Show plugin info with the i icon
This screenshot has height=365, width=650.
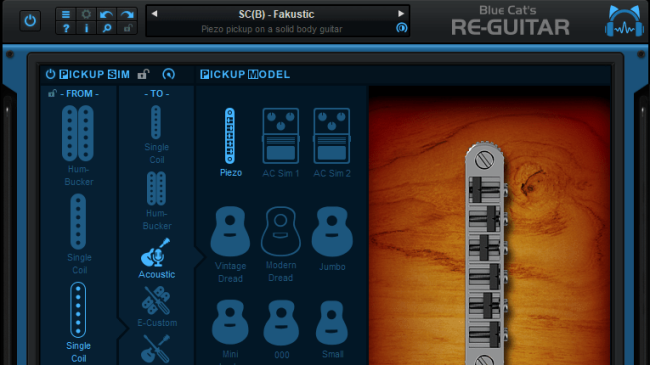coord(86,28)
